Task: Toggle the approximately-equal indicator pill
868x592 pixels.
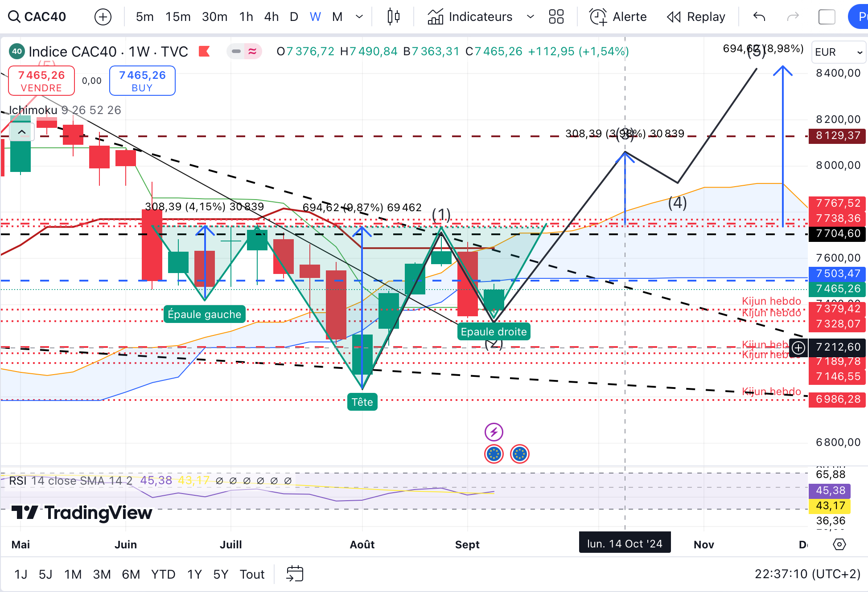Action: [x=252, y=51]
